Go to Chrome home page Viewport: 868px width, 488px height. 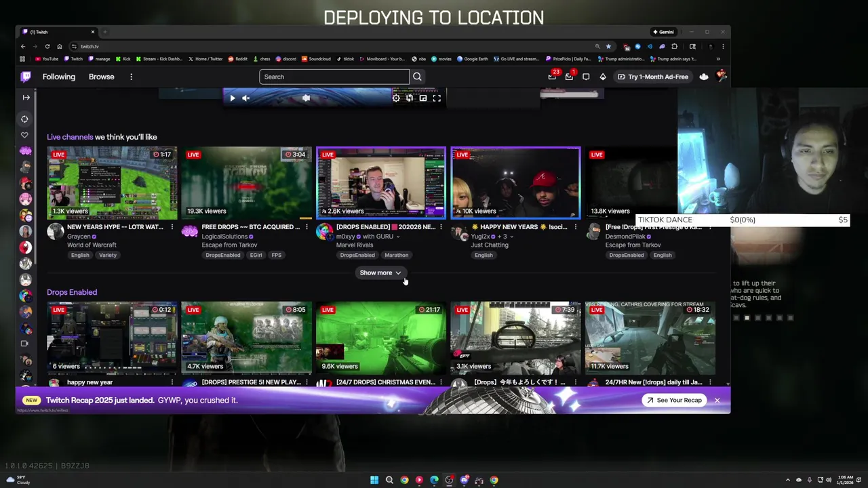59,46
